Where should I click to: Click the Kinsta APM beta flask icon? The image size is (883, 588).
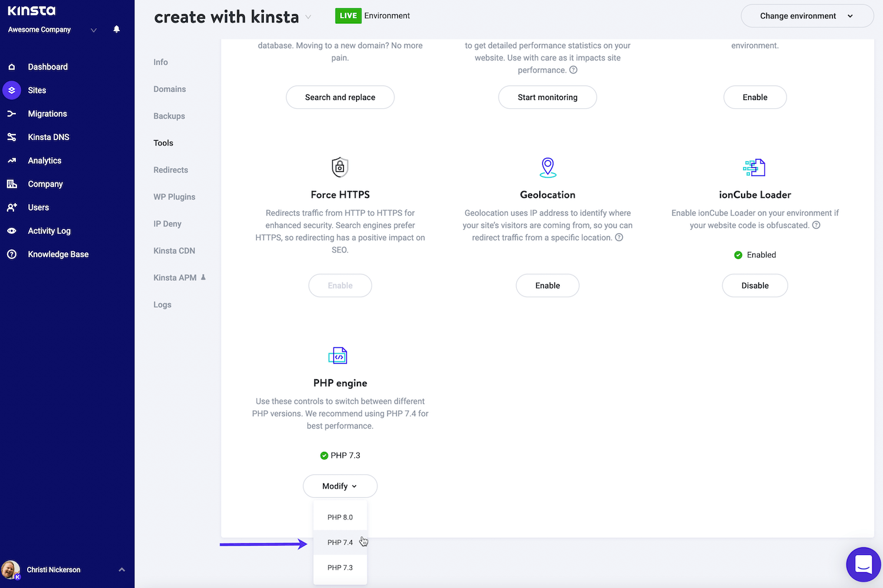coord(203,277)
